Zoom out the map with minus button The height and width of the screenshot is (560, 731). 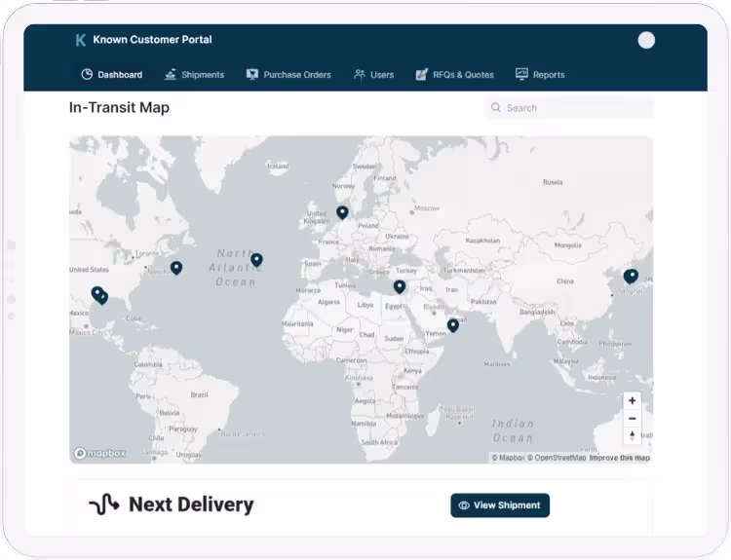(x=633, y=419)
